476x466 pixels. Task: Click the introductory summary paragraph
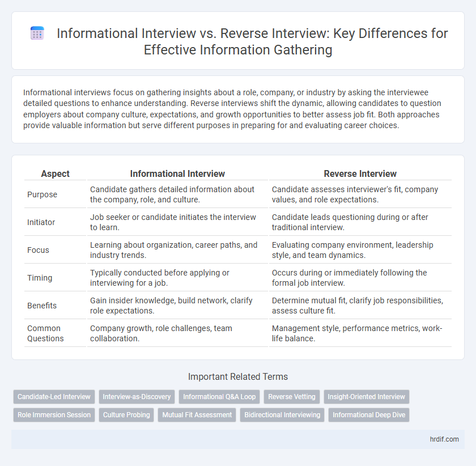pyautogui.click(x=232, y=109)
